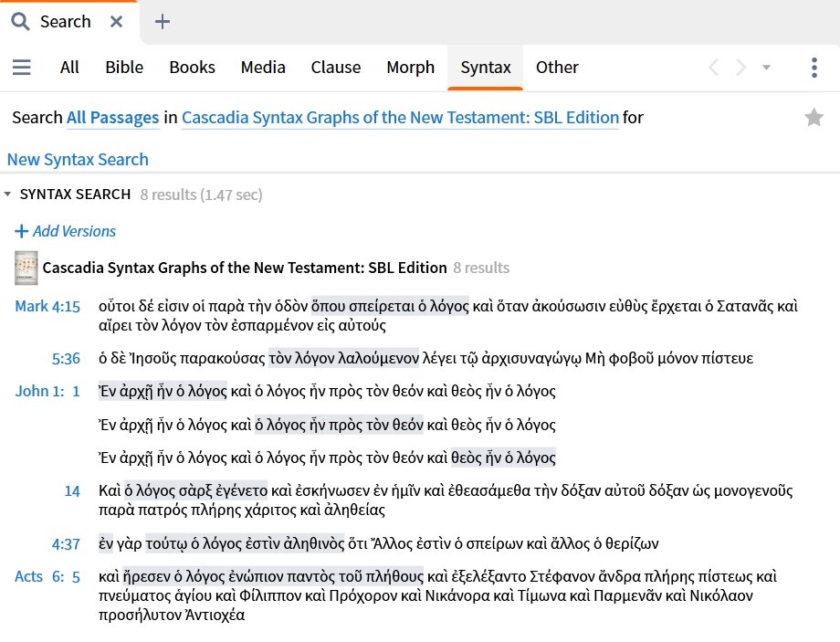Change the All Passages range
The height and width of the screenshot is (642, 840).
[x=112, y=118]
